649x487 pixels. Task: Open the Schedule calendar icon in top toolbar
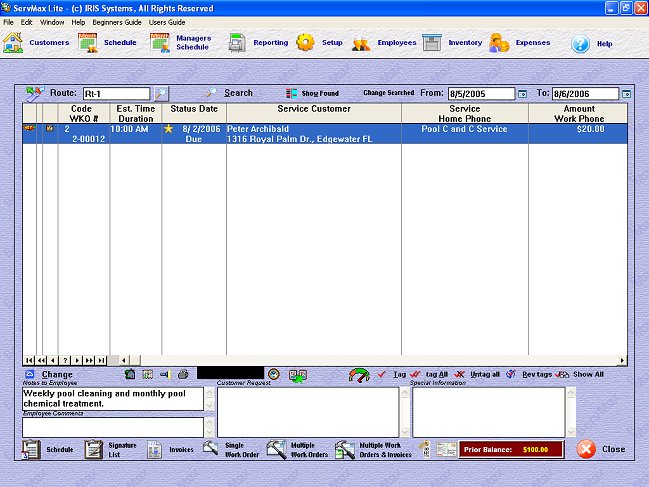point(87,43)
